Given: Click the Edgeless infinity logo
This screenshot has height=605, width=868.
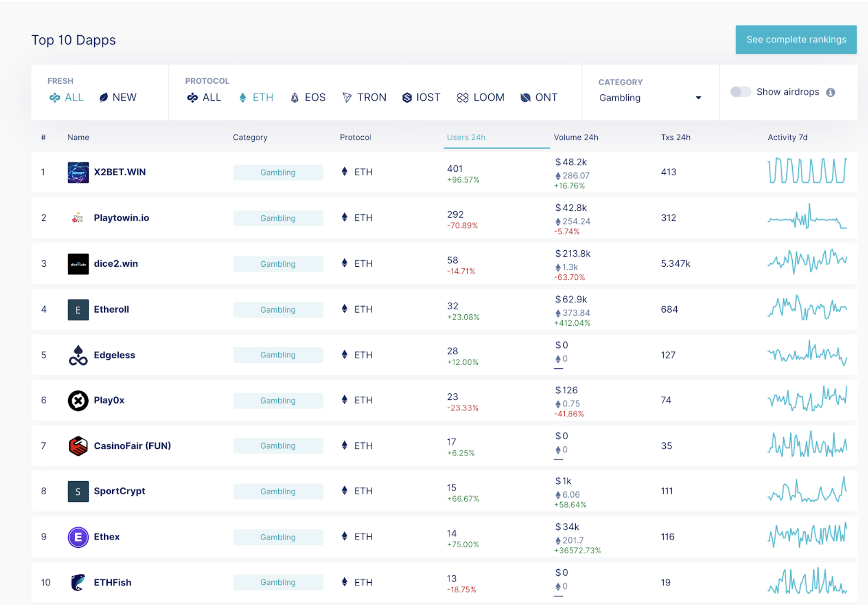Looking at the screenshot, I should pos(78,355).
